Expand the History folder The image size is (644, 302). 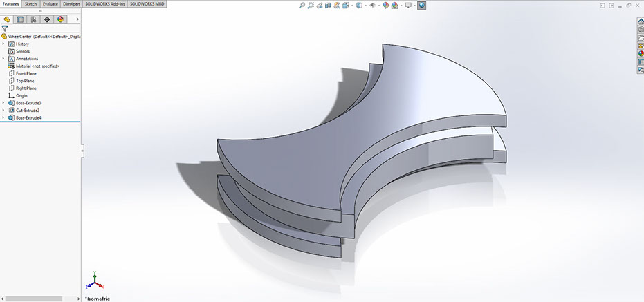click(x=3, y=44)
